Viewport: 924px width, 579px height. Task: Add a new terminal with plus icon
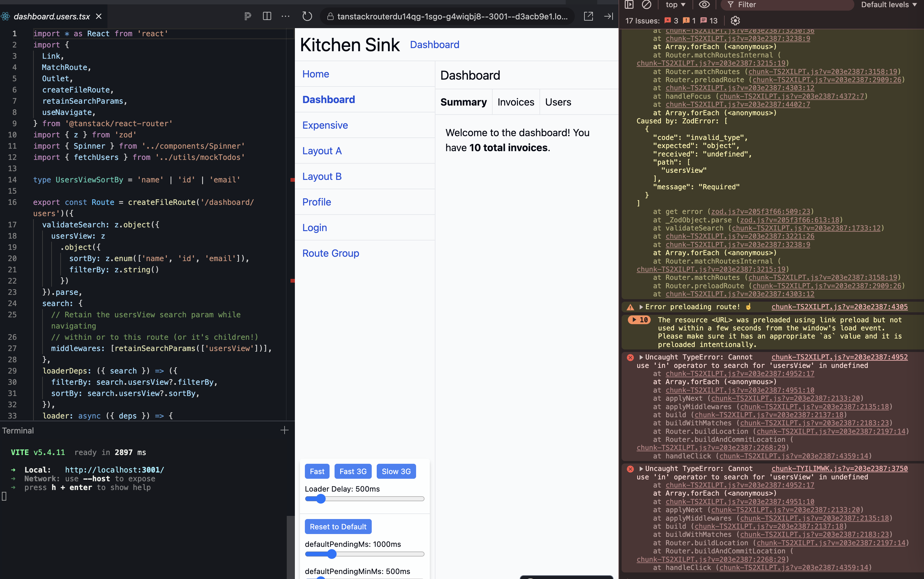pyautogui.click(x=284, y=430)
